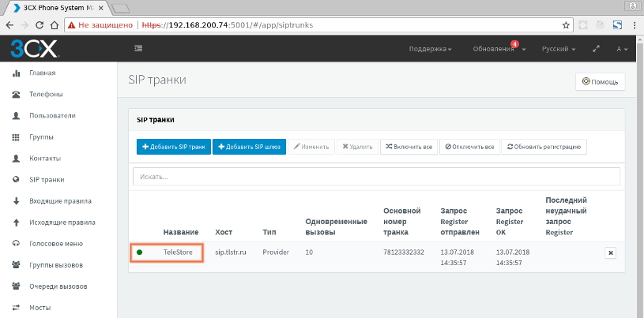Open Пользователи in sidebar
Image resolution: width=644 pixels, height=318 pixels.
[52, 116]
